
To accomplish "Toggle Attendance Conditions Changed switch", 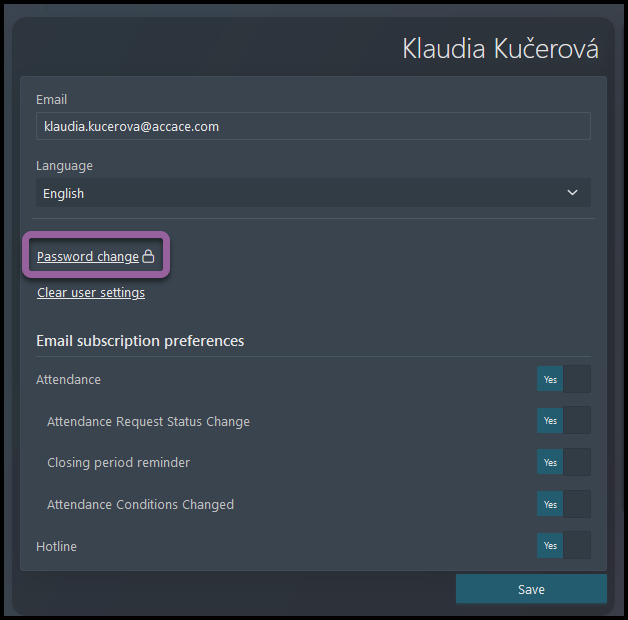I will click(x=564, y=504).
